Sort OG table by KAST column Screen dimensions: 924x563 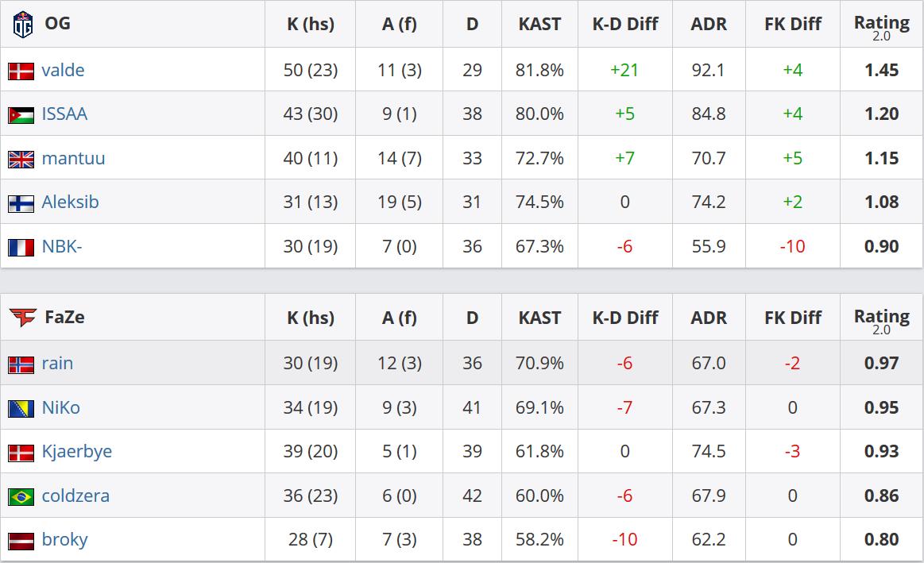pos(539,24)
